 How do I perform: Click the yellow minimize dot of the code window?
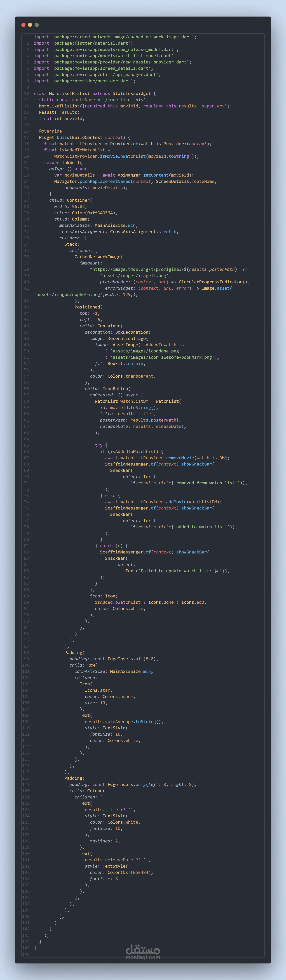click(30, 25)
